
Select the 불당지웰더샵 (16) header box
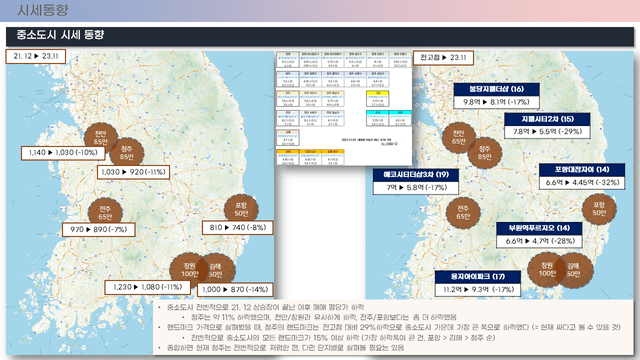[496, 89]
